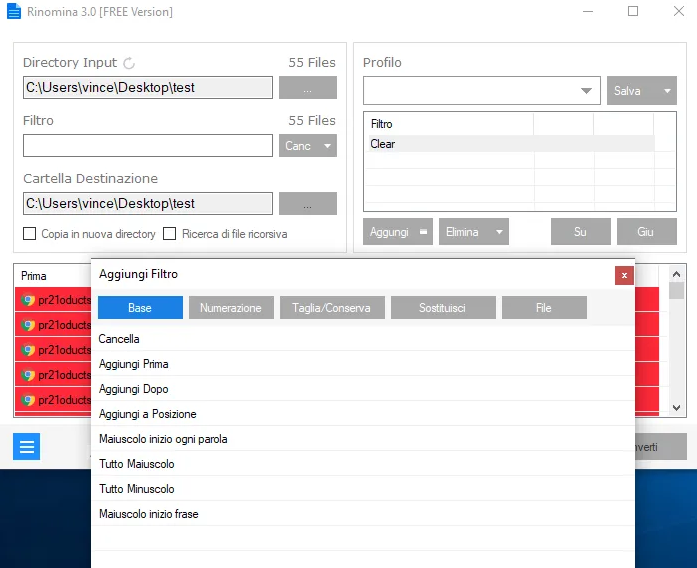The width and height of the screenshot is (697, 568).
Task: Enable Ricerca di file ricorsiva checkbox
Action: point(169,233)
